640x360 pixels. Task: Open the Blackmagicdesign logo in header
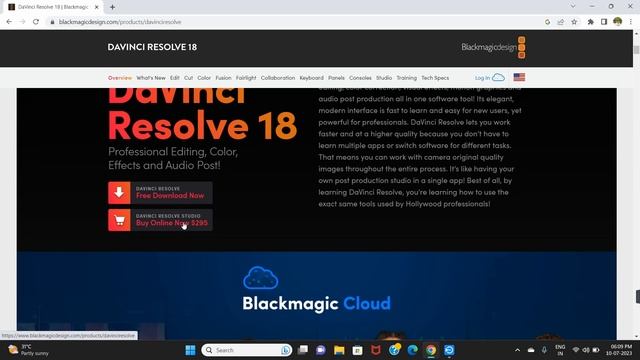coord(493,47)
